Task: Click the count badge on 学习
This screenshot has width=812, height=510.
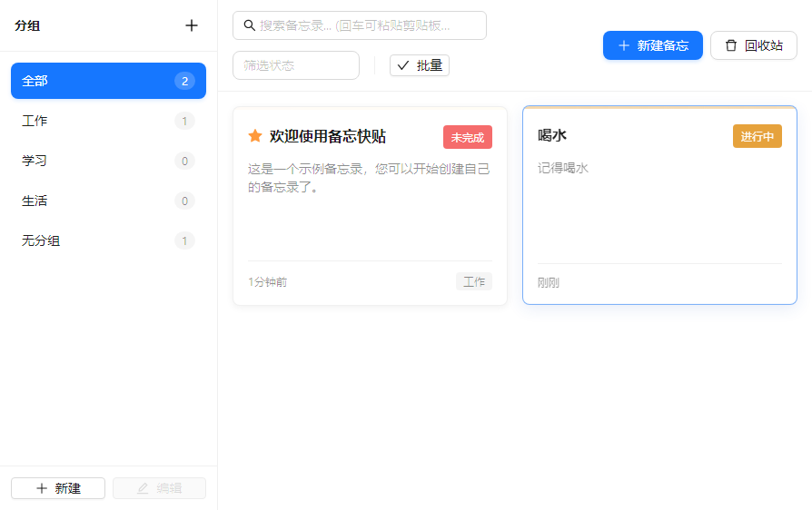Action: click(184, 161)
